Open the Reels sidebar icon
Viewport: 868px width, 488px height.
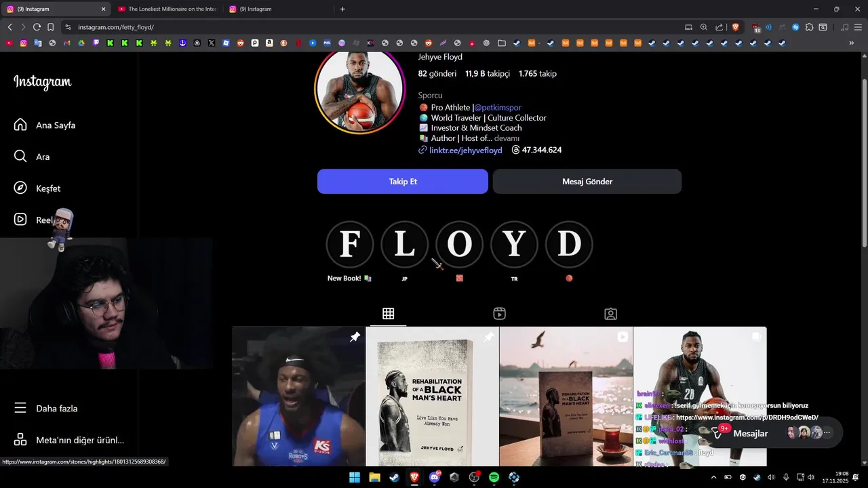[20, 220]
